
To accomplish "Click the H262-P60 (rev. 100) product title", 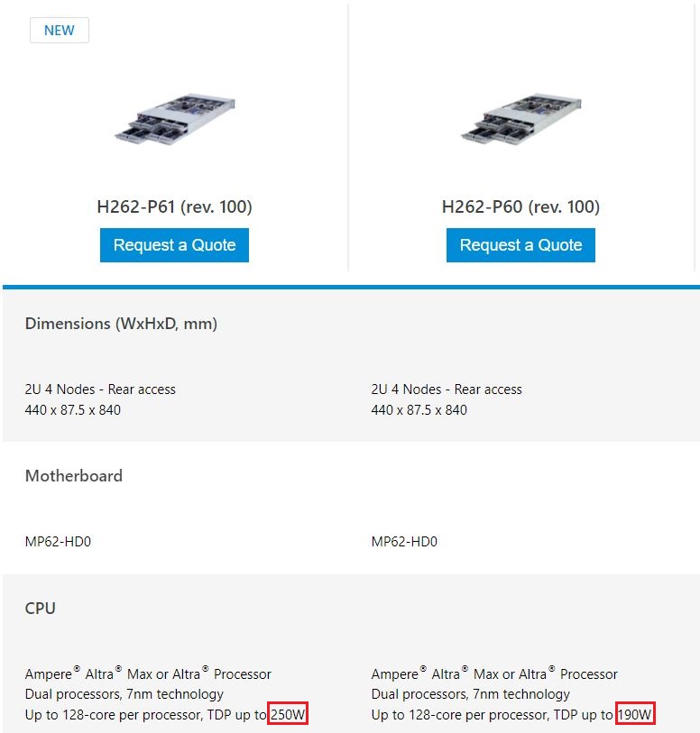I will 520,206.
